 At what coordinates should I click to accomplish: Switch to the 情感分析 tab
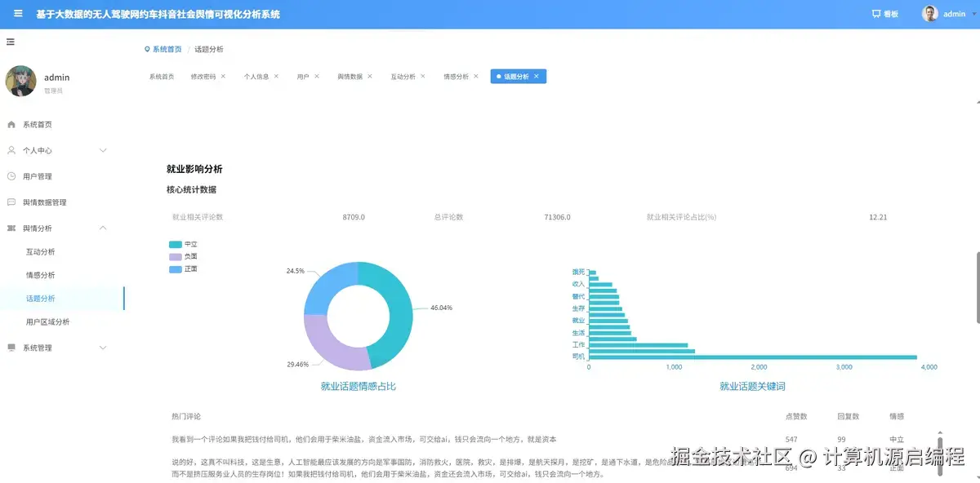point(458,76)
